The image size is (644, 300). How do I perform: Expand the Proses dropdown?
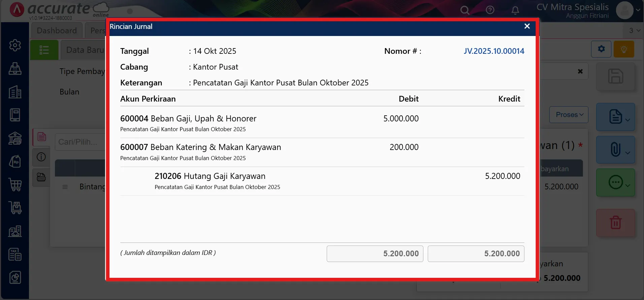click(x=569, y=115)
